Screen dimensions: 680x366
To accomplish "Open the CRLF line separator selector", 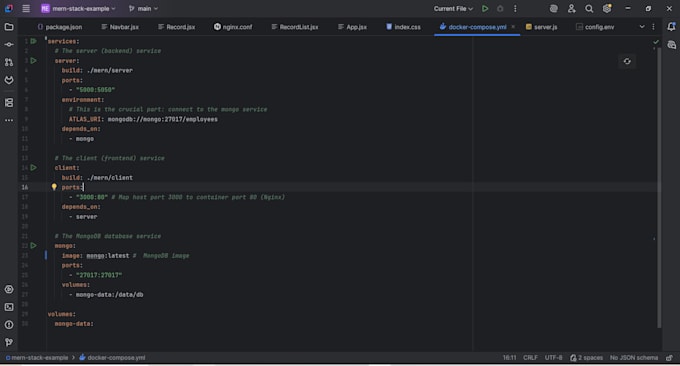I will tap(530, 358).
